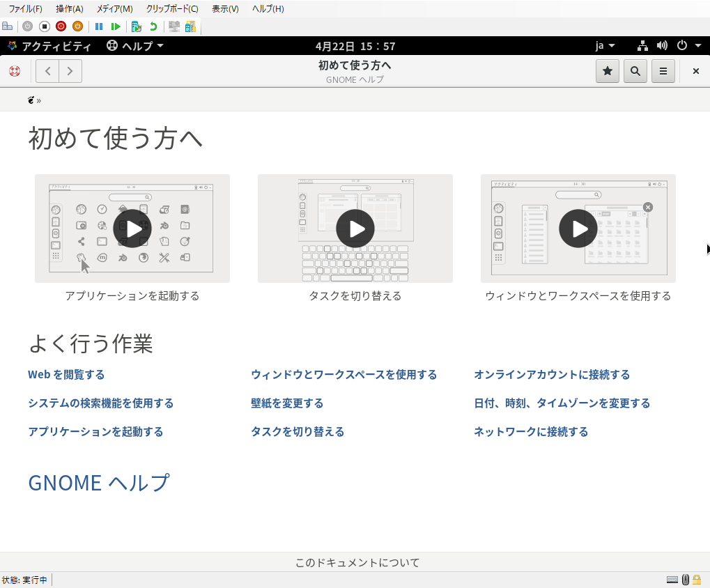Open the ヘルプ(H) menu in VM window
Screen dimensions: 710x588
(268, 8)
